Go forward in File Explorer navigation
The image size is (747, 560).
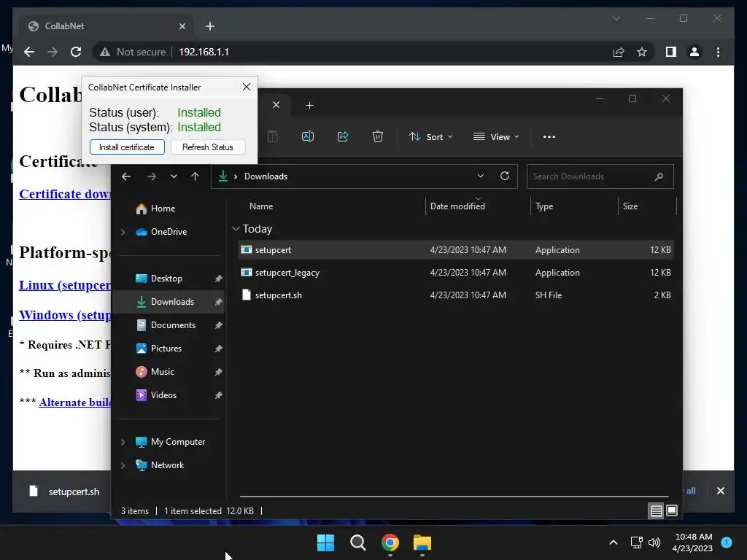(x=152, y=176)
